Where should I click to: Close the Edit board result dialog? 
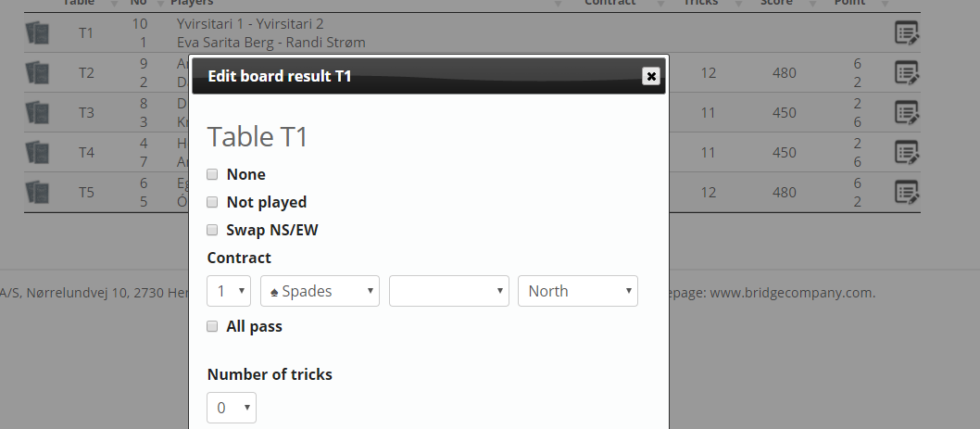[x=651, y=76]
